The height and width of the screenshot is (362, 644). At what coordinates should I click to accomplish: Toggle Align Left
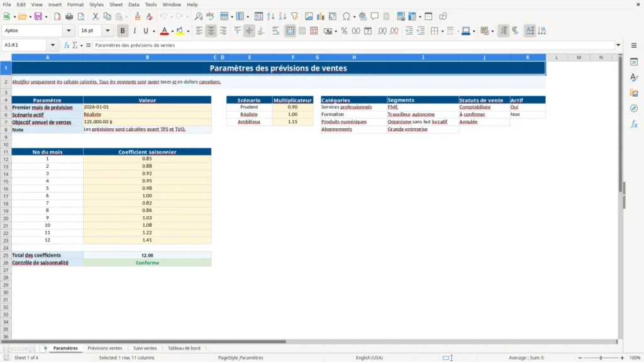tap(199, 31)
